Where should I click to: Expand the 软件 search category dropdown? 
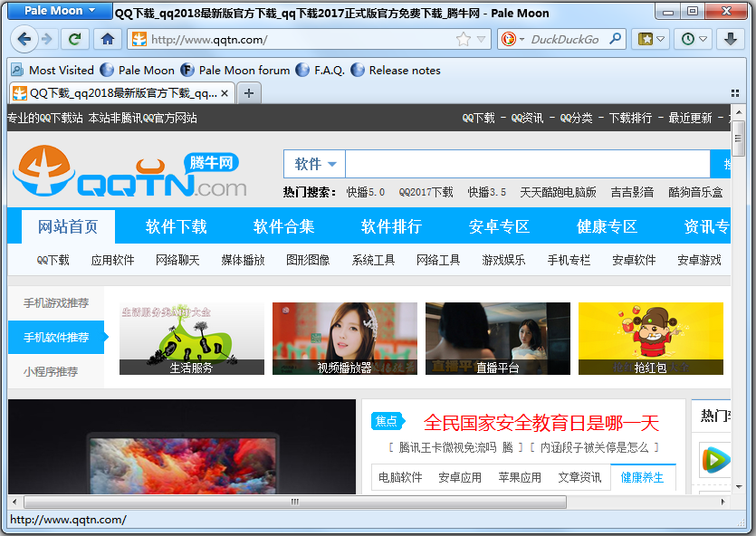pyautogui.click(x=314, y=164)
